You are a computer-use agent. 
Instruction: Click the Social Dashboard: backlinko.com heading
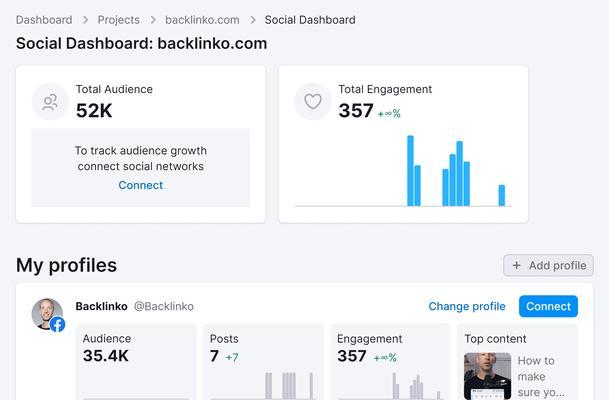(x=141, y=43)
